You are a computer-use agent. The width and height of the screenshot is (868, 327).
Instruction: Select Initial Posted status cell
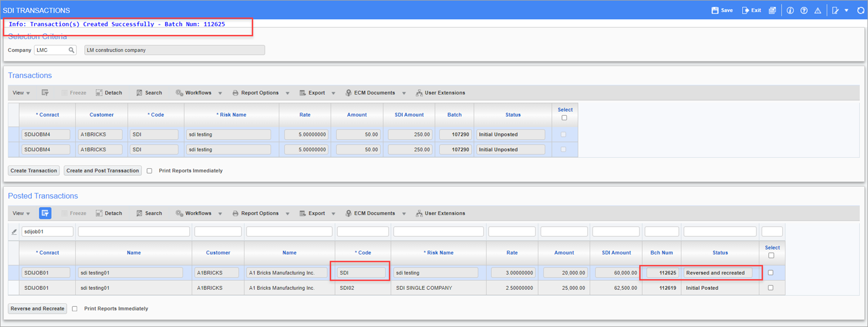720,288
